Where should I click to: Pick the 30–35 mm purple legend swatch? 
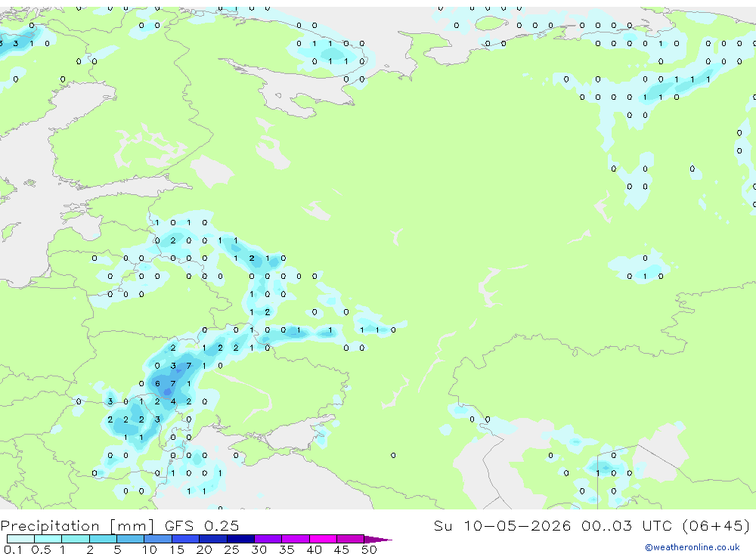tap(268, 539)
